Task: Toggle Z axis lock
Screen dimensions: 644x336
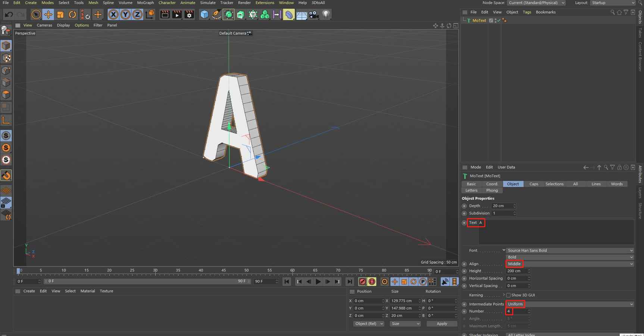Action: pos(137,15)
